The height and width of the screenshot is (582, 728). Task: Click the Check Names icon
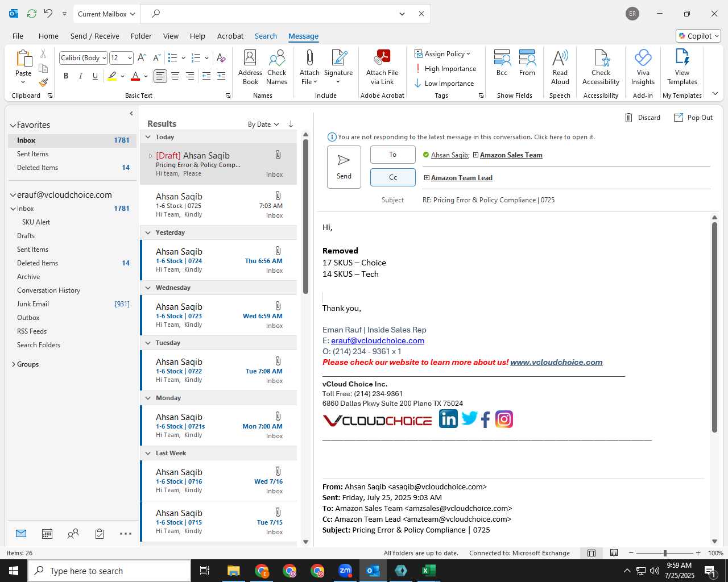[277, 67]
